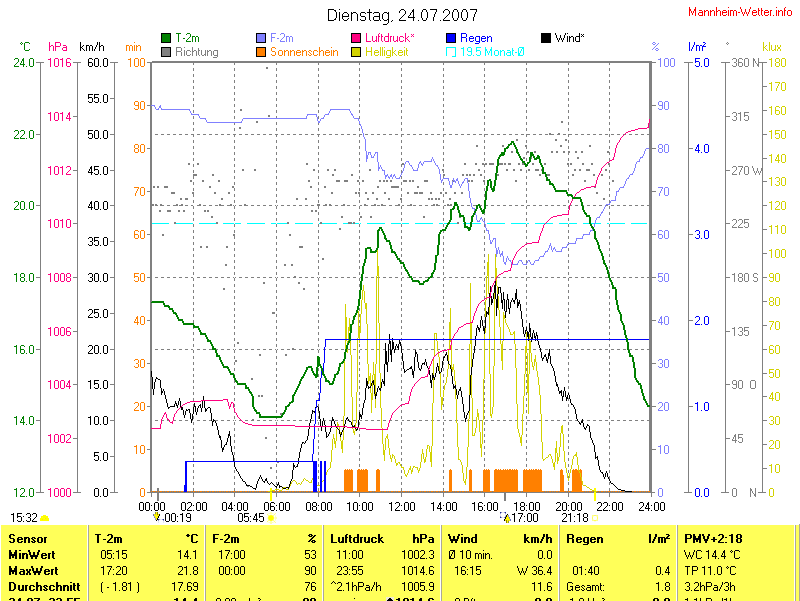Click the sunset icon beside 21:18

(x=595, y=518)
